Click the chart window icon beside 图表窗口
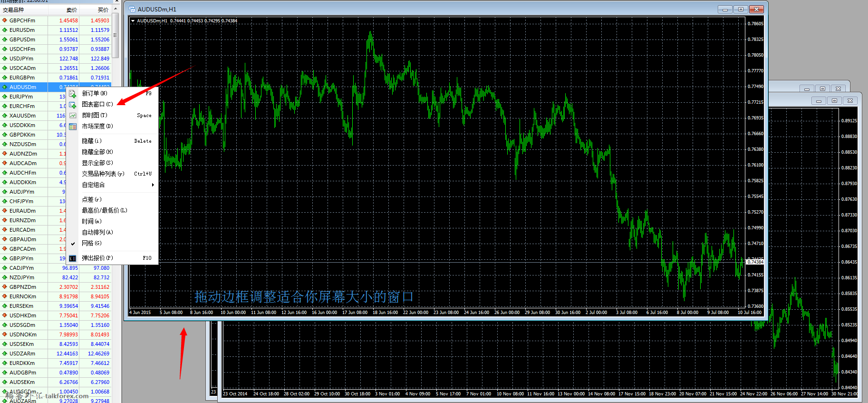The width and height of the screenshot is (868, 403). pyautogui.click(x=72, y=105)
